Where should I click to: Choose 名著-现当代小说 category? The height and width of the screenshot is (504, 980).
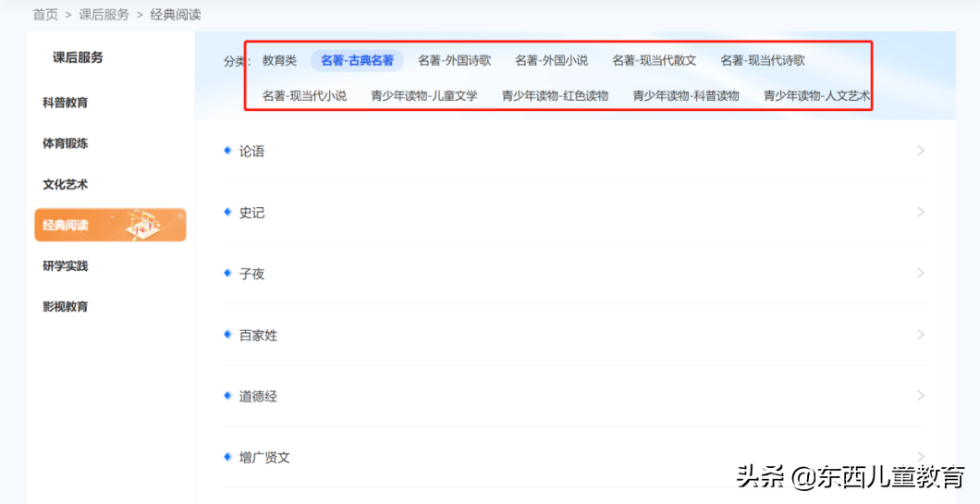point(304,96)
